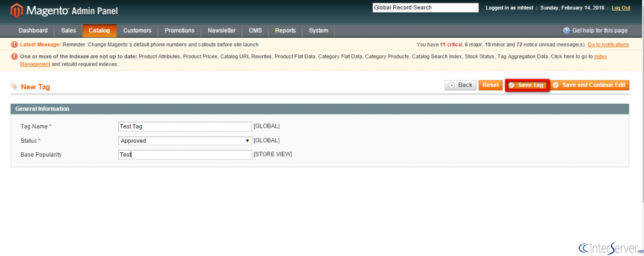Open Go to notifications link
Screen dimensions: 644x256
click(x=608, y=45)
